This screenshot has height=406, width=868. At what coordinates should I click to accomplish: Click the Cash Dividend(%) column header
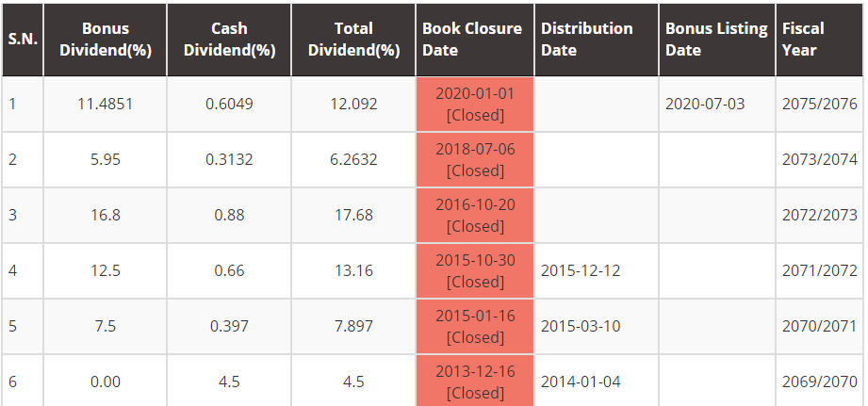(x=229, y=40)
